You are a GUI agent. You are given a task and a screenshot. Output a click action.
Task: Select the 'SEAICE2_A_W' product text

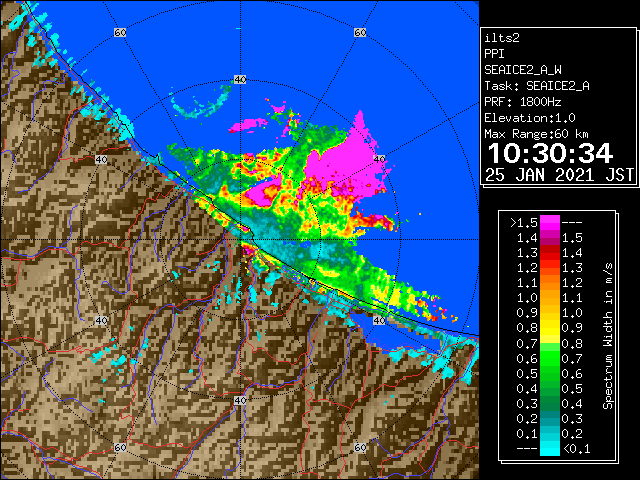(523, 70)
